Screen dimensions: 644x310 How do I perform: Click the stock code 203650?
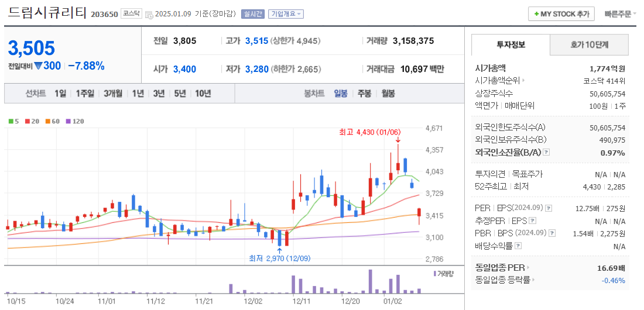point(104,15)
